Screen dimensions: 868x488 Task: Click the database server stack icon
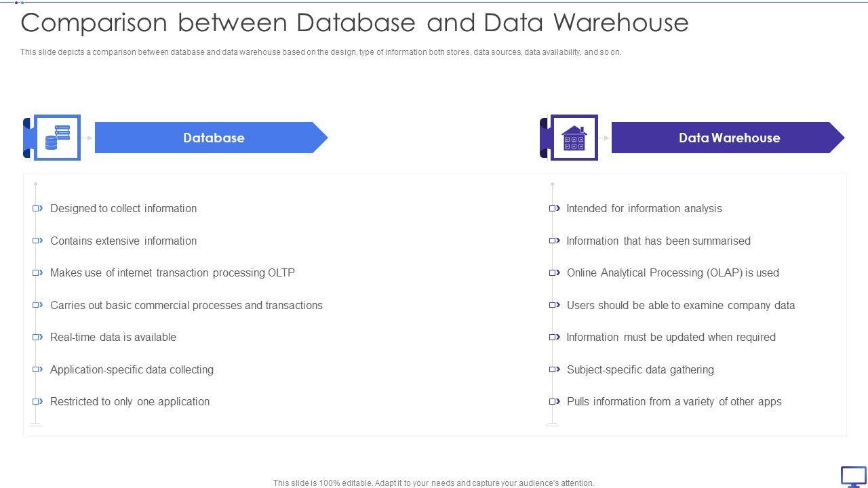click(x=57, y=138)
